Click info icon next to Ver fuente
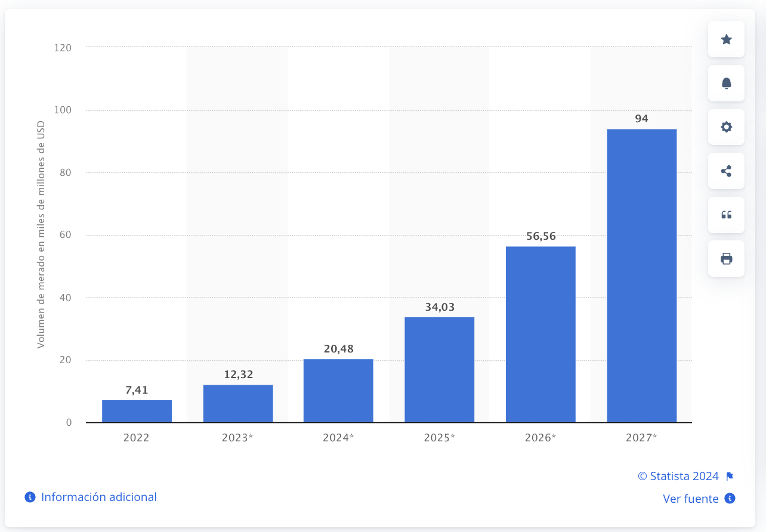 [730, 499]
